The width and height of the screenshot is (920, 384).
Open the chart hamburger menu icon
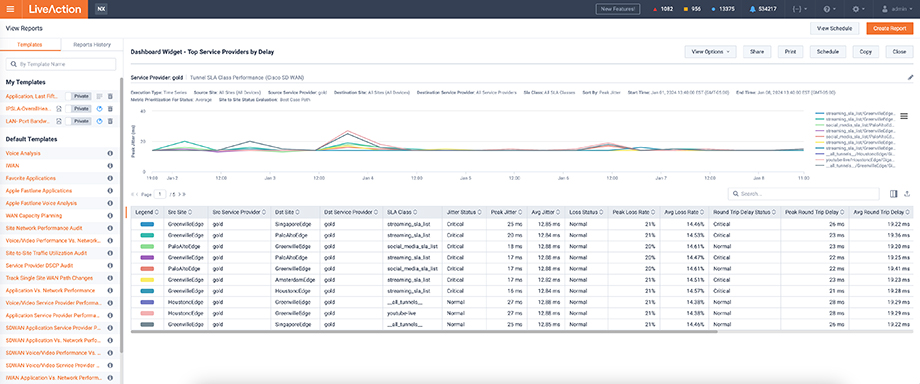[x=904, y=116]
